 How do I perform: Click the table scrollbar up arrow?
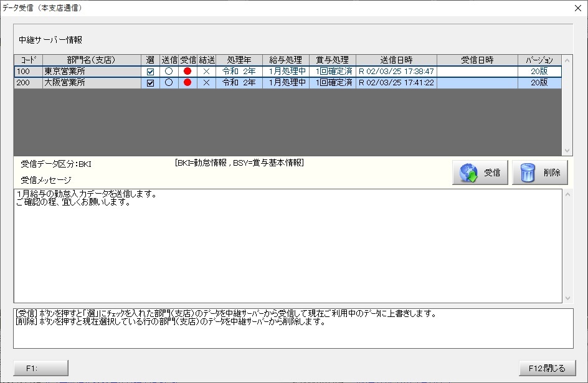(x=567, y=60)
